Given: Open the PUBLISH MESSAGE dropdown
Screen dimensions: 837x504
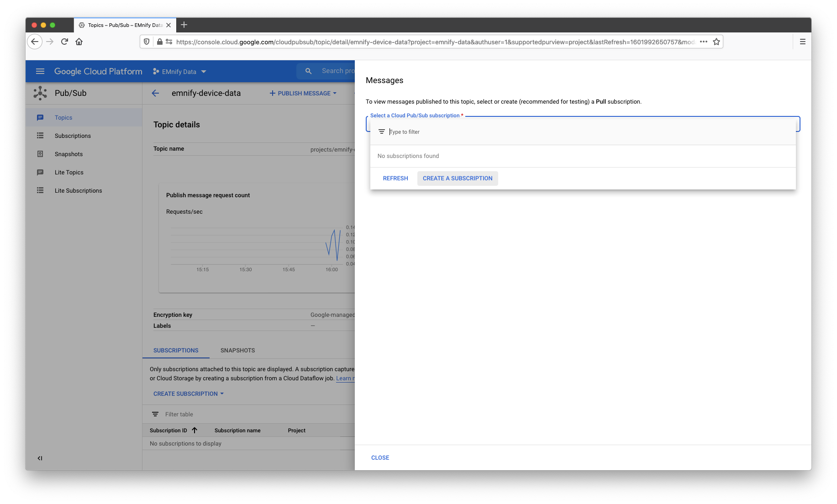Looking at the screenshot, I should point(303,93).
